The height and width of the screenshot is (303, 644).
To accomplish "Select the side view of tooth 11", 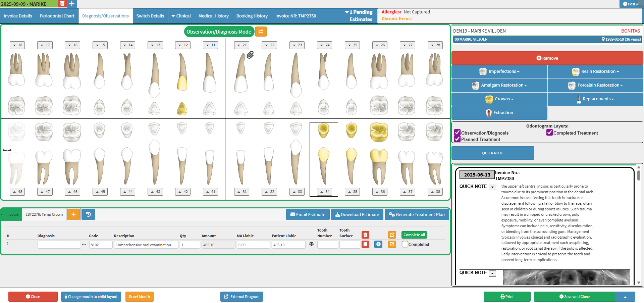I will pyautogui.click(x=210, y=73).
